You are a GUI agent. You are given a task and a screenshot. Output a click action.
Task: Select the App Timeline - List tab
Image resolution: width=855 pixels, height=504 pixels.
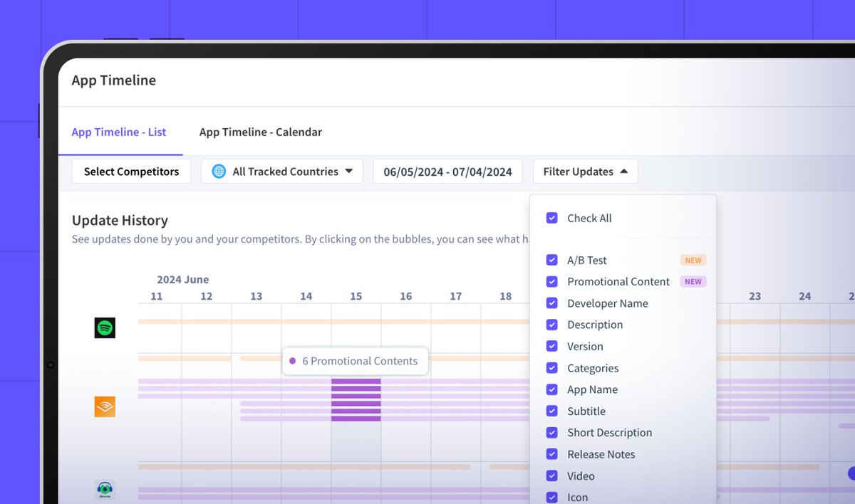(x=118, y=132)
